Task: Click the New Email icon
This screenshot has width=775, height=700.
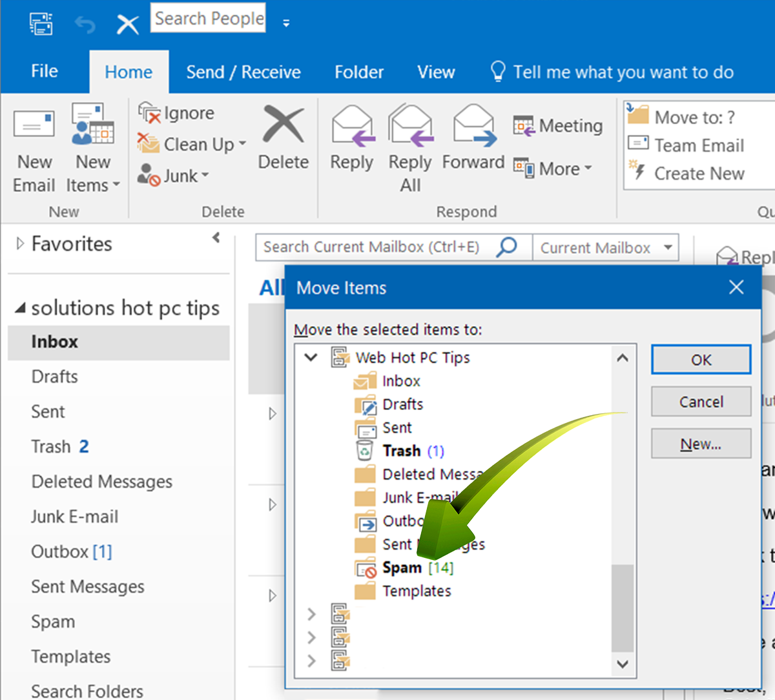Action: tap(34, 123)
